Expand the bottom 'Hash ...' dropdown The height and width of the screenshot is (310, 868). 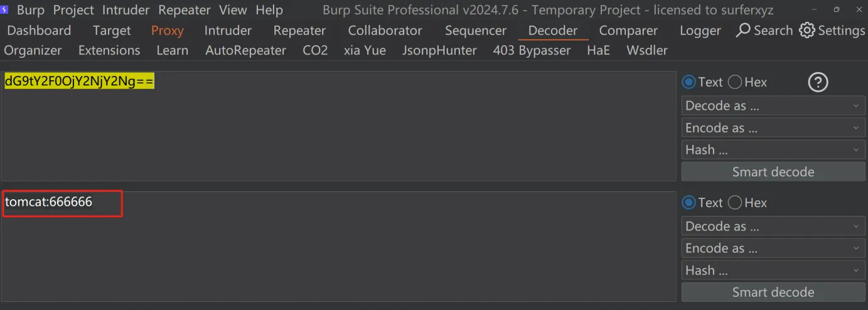(773, 270)
